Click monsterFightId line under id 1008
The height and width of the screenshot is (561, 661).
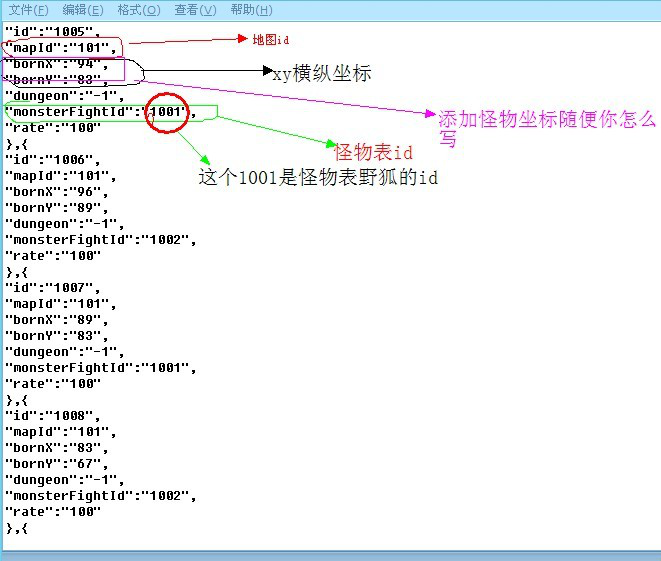coord(101,497)
